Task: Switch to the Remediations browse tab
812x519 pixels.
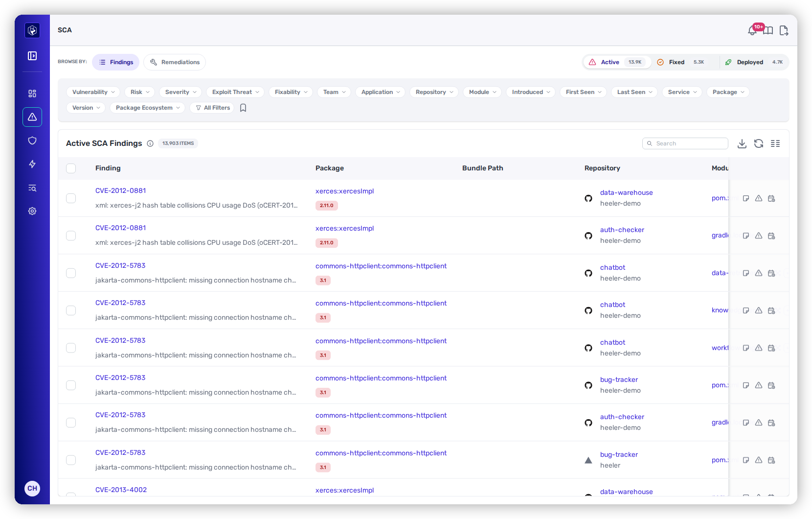Action: point(175,62)
